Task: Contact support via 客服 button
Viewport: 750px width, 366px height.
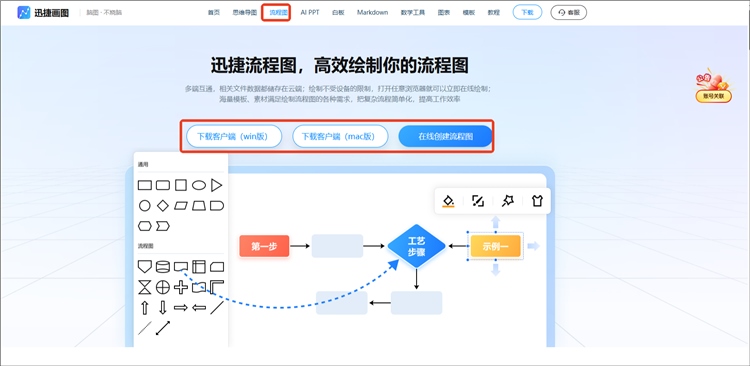Action: click(x=569, y=12)
